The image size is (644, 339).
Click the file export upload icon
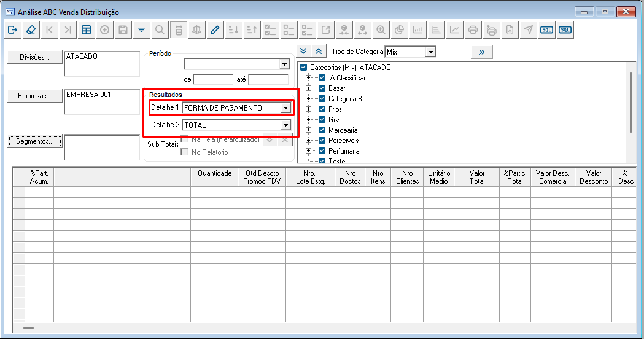click(x=510, y=30)
